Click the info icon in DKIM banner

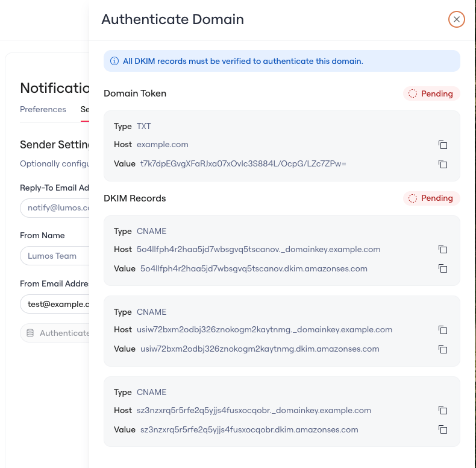pos(114,61)
